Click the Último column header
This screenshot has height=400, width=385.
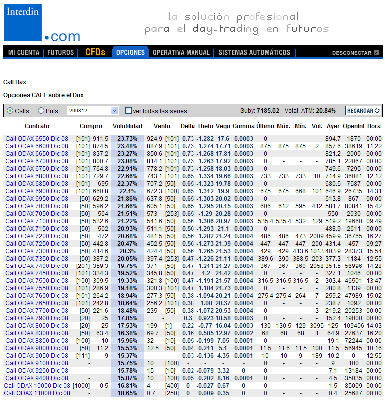click(x=265, y=126)
